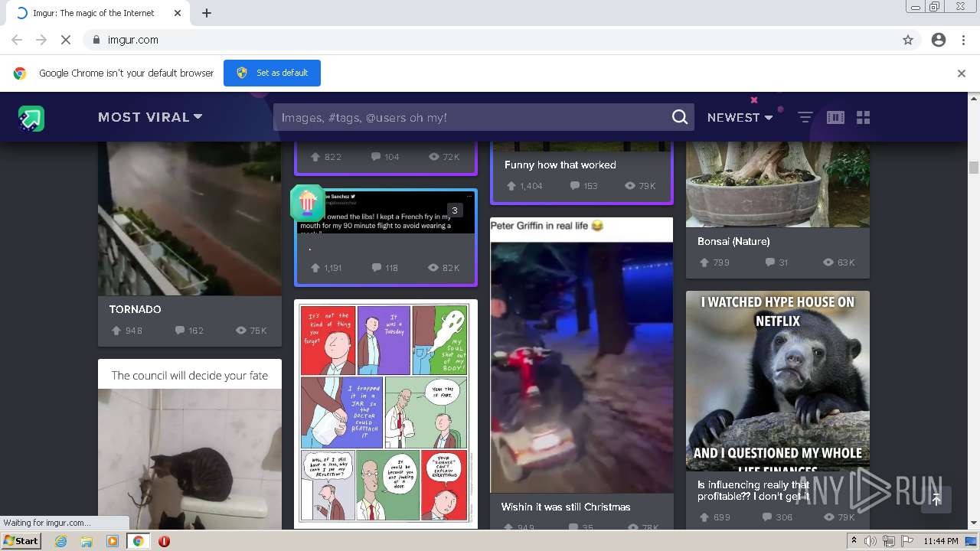
Task: Open the MOST VIRAL dropdown
Action: (150, 117)
